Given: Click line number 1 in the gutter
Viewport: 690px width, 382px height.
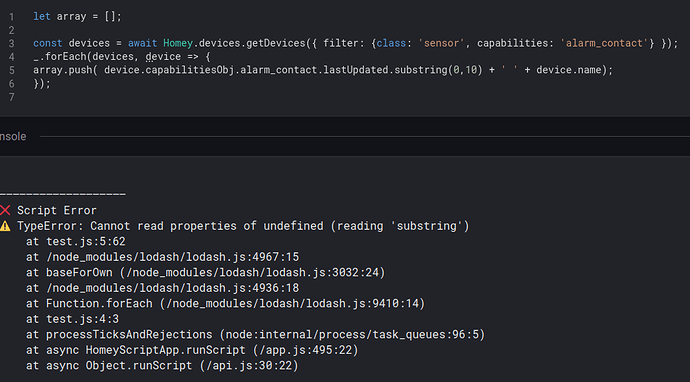Looking at the screenshot, I should coord(11,17).
